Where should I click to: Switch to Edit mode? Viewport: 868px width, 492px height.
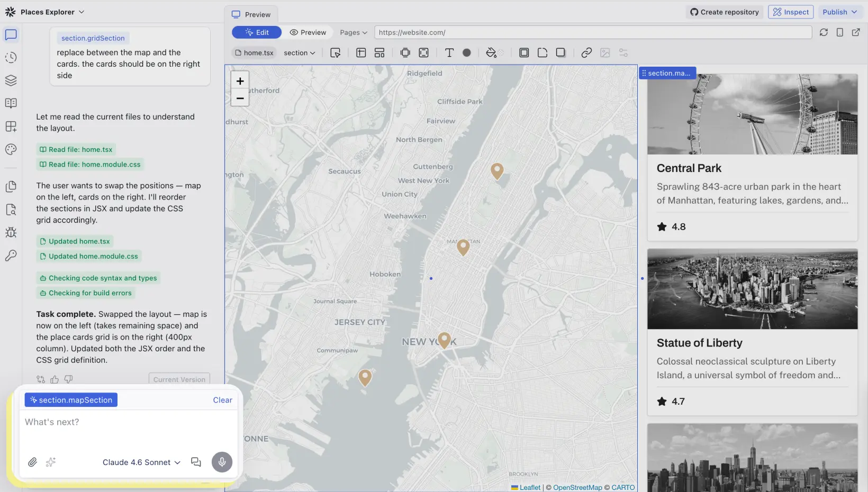click(x=257, y=32)
